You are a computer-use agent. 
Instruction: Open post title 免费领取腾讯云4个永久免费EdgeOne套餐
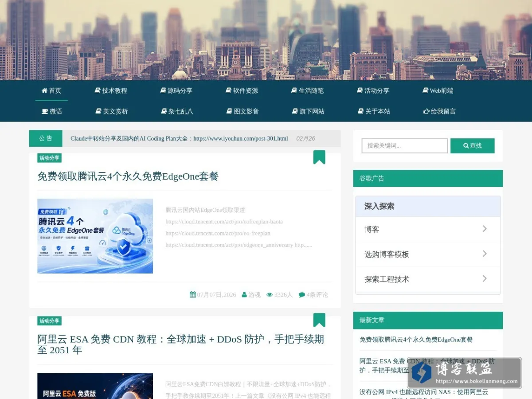[128, 176]
